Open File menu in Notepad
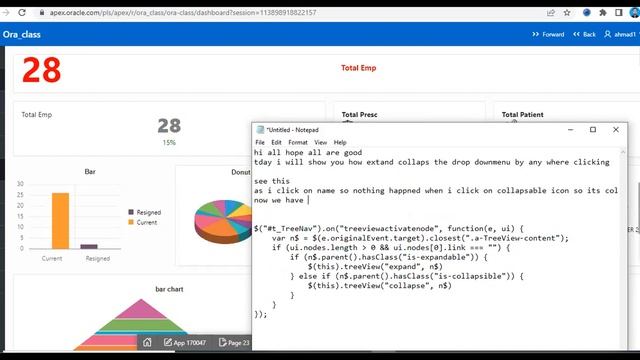This screenshot has height=360, width=640. 260,142
